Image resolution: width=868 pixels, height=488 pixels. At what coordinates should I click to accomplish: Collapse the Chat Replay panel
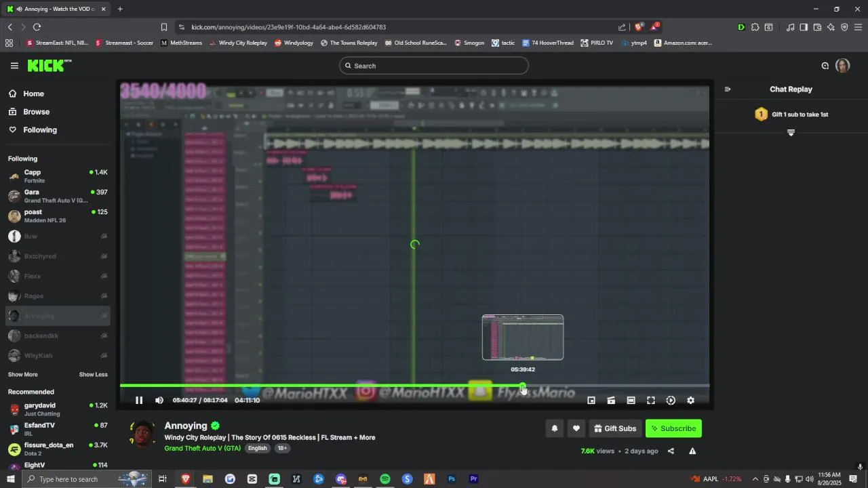[728, 89]
